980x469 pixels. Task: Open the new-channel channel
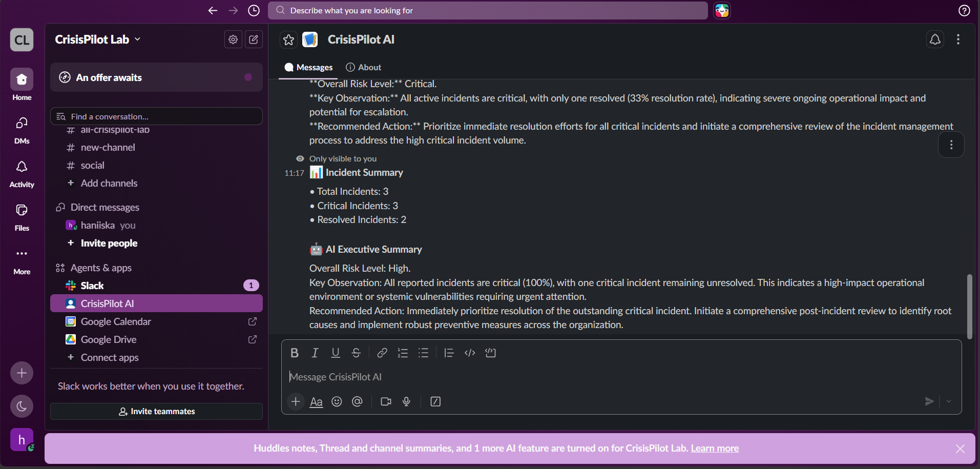156,148
